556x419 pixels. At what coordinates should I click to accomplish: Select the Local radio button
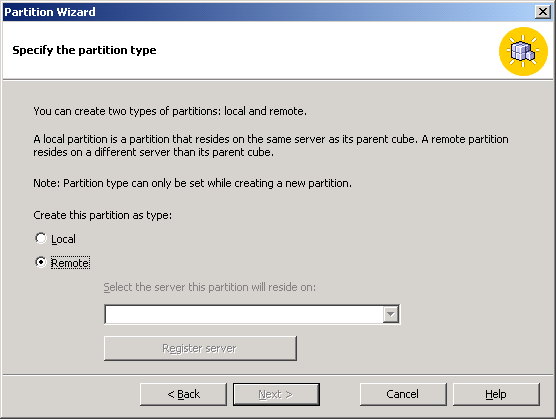pos(41,238)
